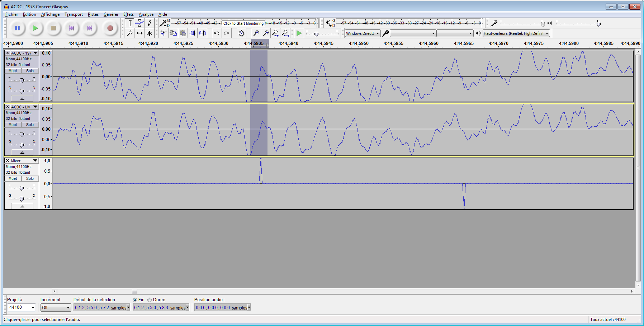Screen dimensions: 644x326
Task: Open the Affichage menu
Action: [x=50, y=14]
